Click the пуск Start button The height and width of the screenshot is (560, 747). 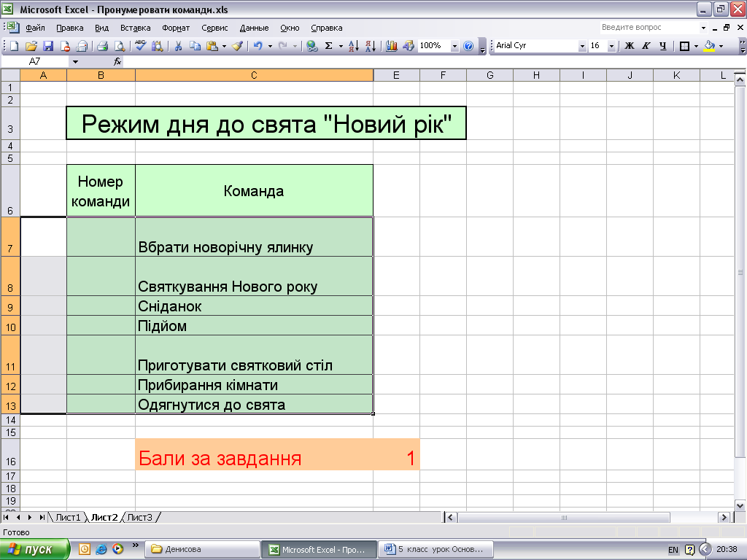(35, 549)
